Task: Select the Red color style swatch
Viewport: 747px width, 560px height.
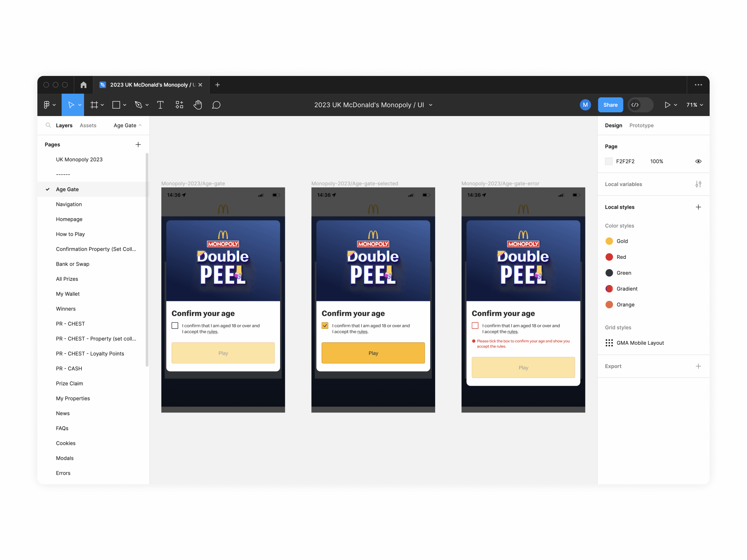Action: coord(609,257)
